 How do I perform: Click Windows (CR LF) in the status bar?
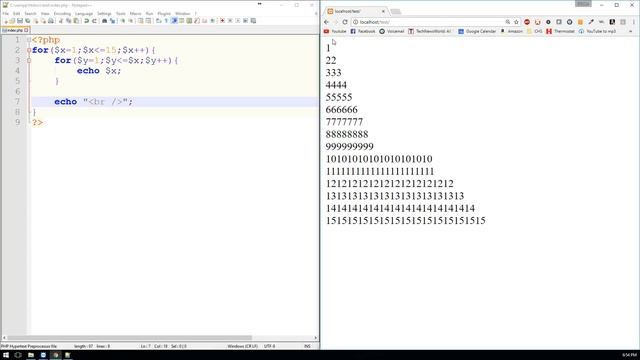point(242,346)
